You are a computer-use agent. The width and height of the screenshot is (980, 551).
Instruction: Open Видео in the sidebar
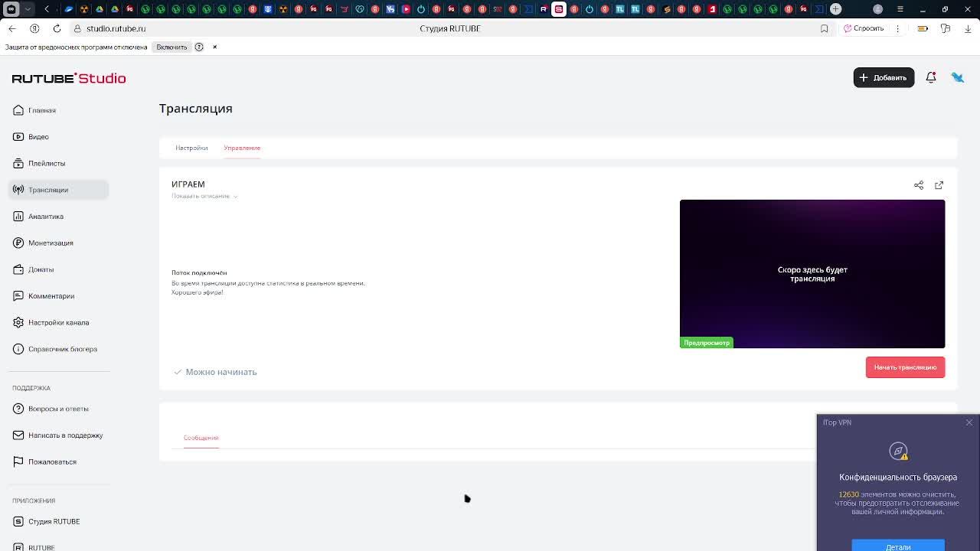pos(59,137)
